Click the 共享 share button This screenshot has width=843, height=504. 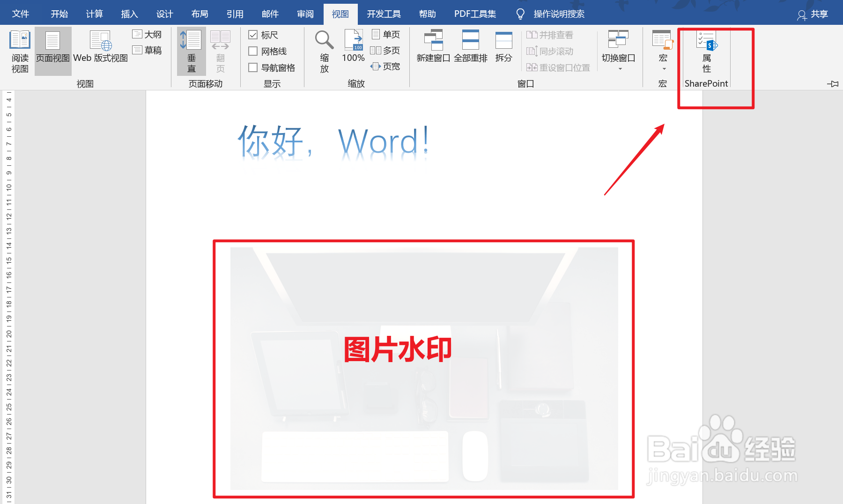[x=818, y=14]
